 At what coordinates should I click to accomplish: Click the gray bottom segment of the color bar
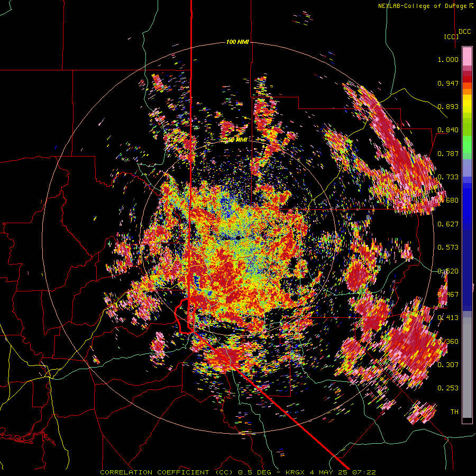pos(467,368)
